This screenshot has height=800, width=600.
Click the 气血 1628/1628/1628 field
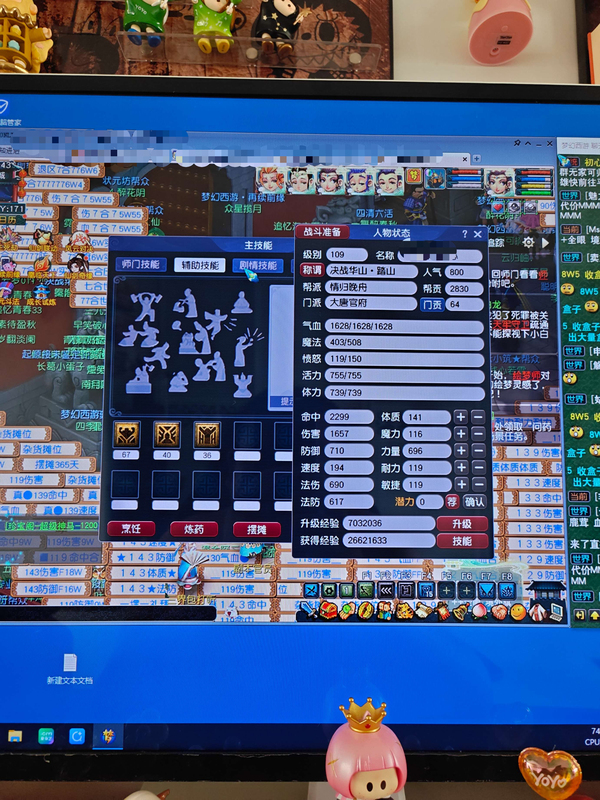404,327
